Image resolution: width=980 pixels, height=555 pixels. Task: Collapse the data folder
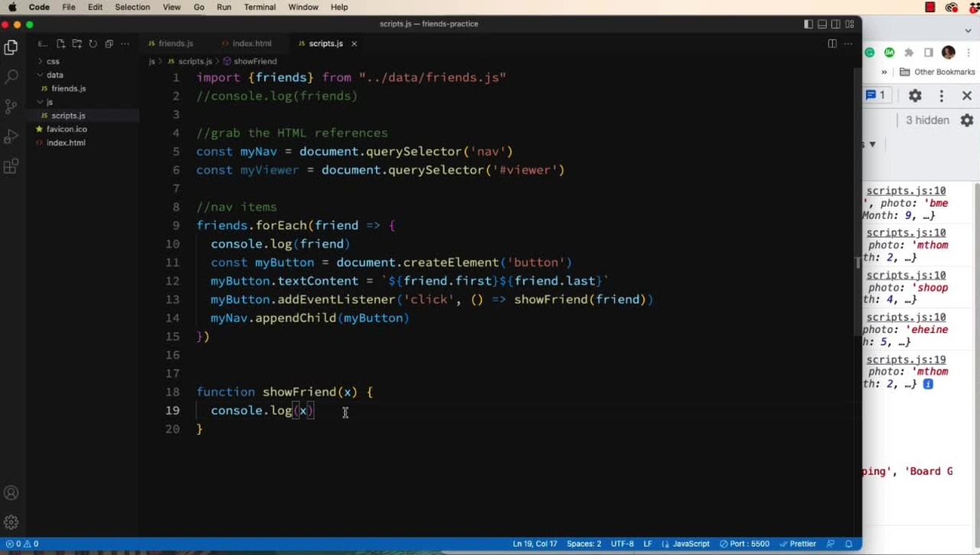pyautogui.click(x=54, y=75)
